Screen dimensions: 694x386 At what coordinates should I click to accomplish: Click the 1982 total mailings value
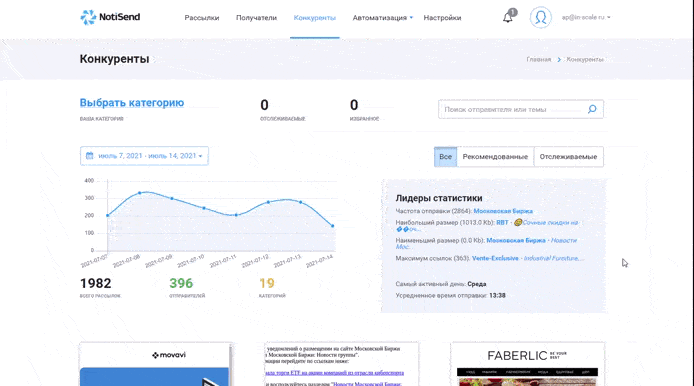pos(96,283)
